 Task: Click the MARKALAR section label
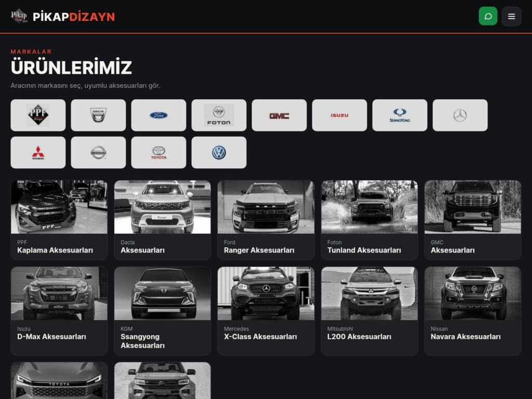[x=31, y=51]
